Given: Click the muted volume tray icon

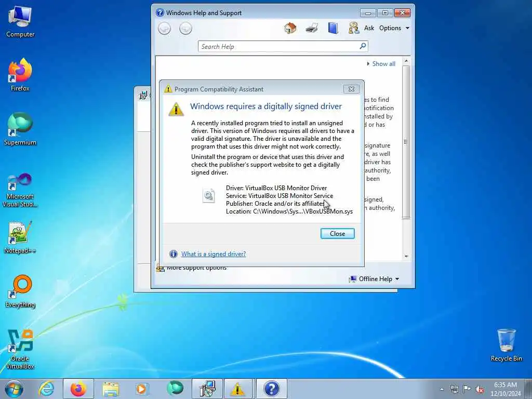Looking at the screenshot, I should pos(480,389).
